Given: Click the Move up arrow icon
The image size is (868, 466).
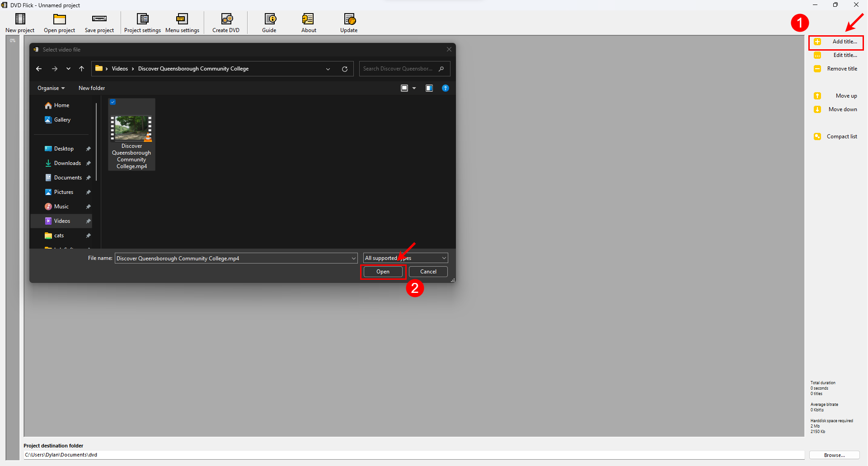Looking at the screenshot, I should (817, 96).
